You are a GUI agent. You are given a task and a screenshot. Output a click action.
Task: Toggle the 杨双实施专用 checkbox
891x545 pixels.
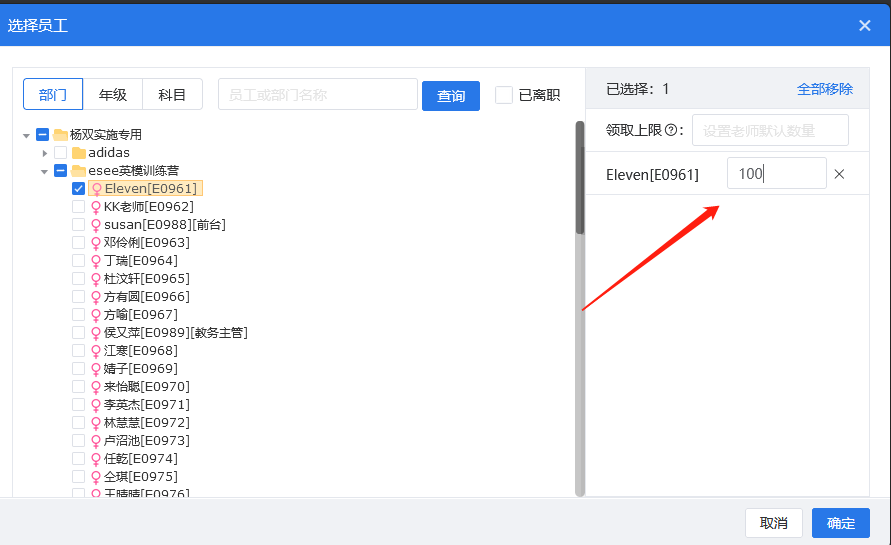43,135
